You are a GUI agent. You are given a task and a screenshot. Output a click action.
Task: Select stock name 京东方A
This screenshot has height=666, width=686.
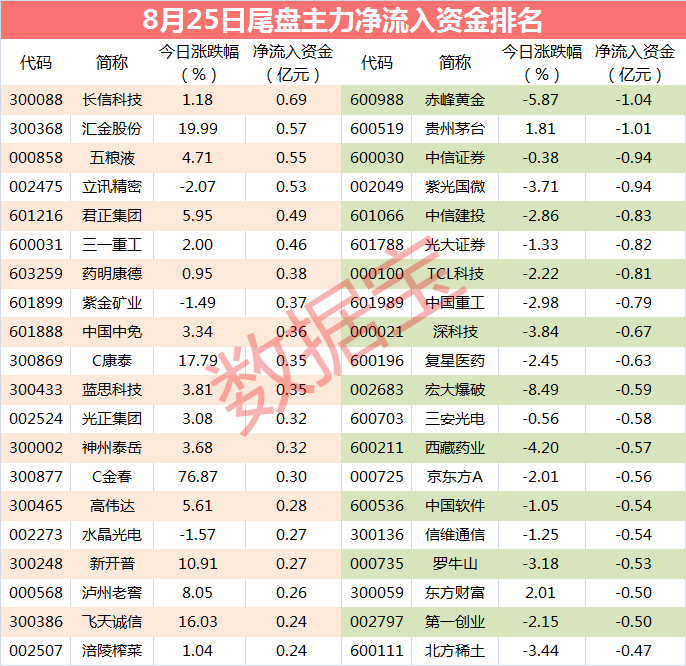coord(455,477)
